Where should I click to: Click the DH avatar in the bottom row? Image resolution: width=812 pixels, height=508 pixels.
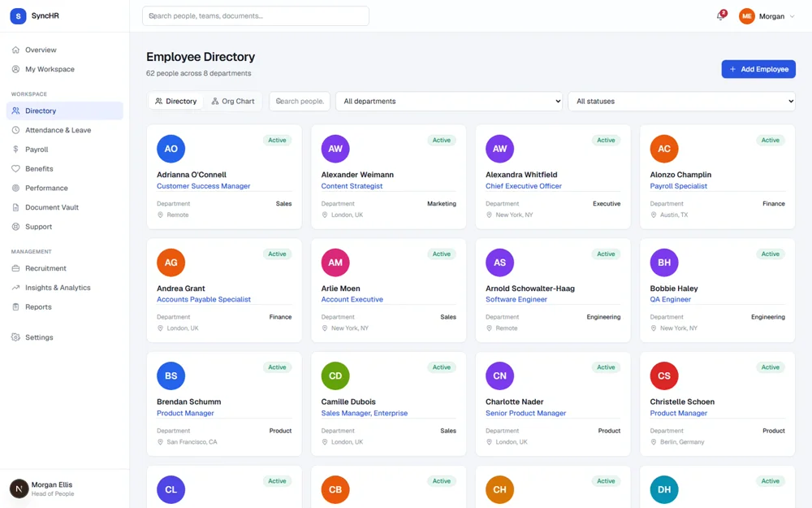coord(664,489)
